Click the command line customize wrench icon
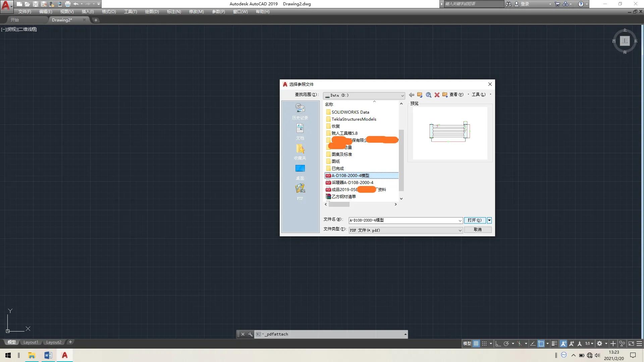 250,334
